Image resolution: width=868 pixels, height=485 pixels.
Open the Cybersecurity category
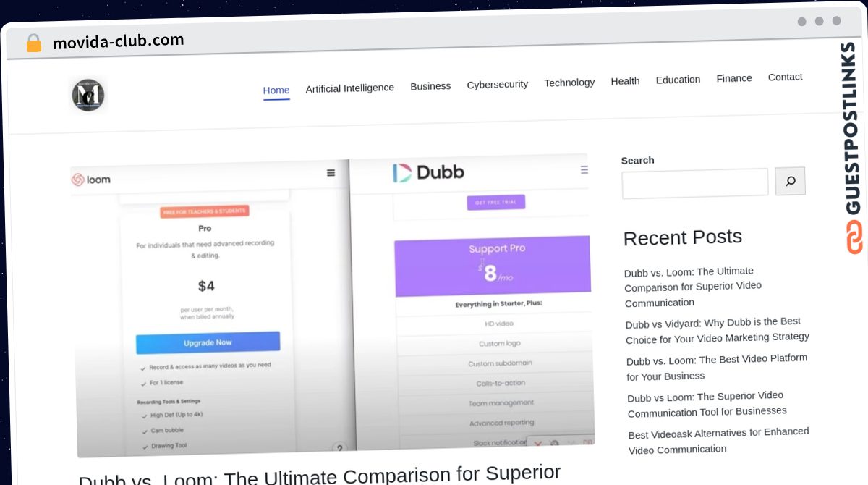[x=498, y=84]
